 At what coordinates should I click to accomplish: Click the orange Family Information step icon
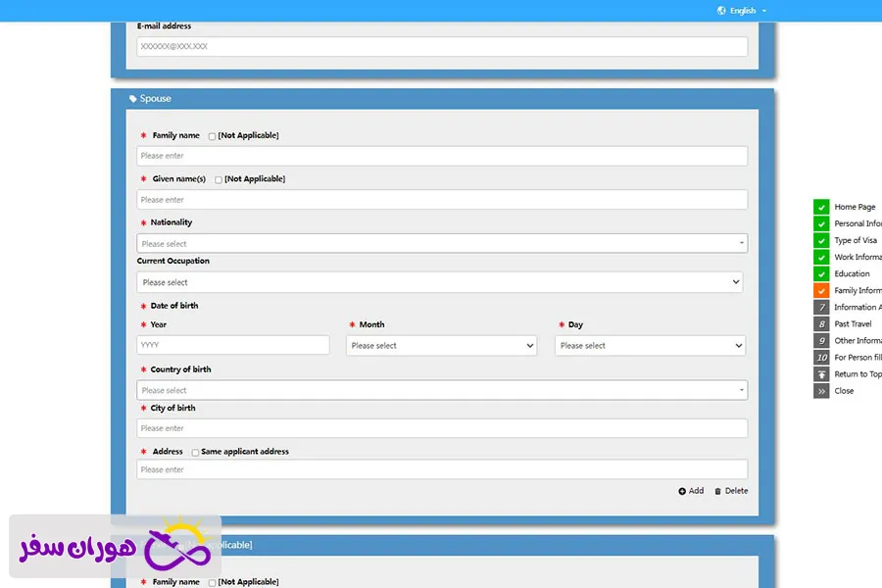(821, 290)
